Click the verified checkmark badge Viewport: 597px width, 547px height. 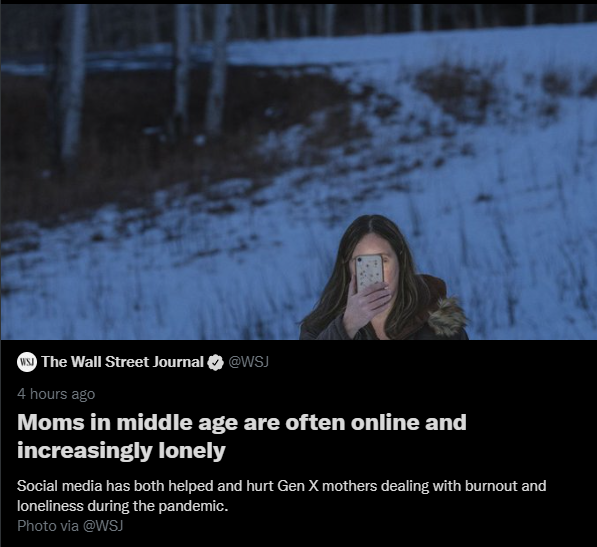click(x=215, y=362)
